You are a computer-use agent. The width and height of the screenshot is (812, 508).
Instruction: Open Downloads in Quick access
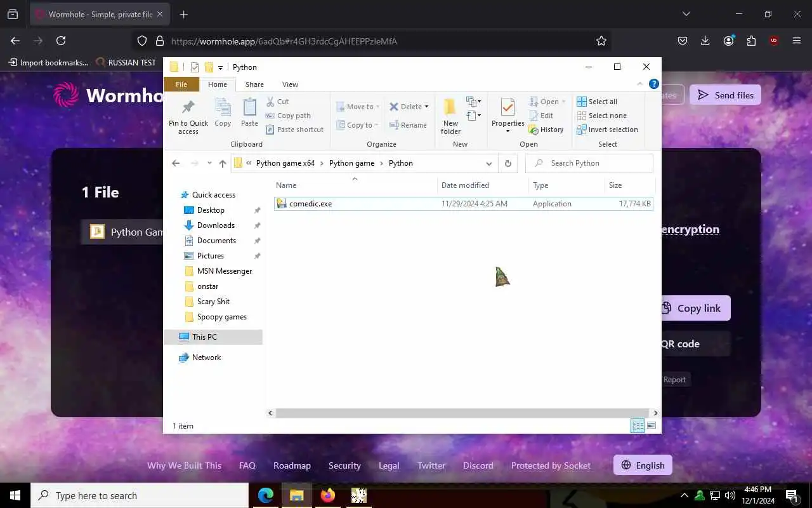[x=216, y=225]
